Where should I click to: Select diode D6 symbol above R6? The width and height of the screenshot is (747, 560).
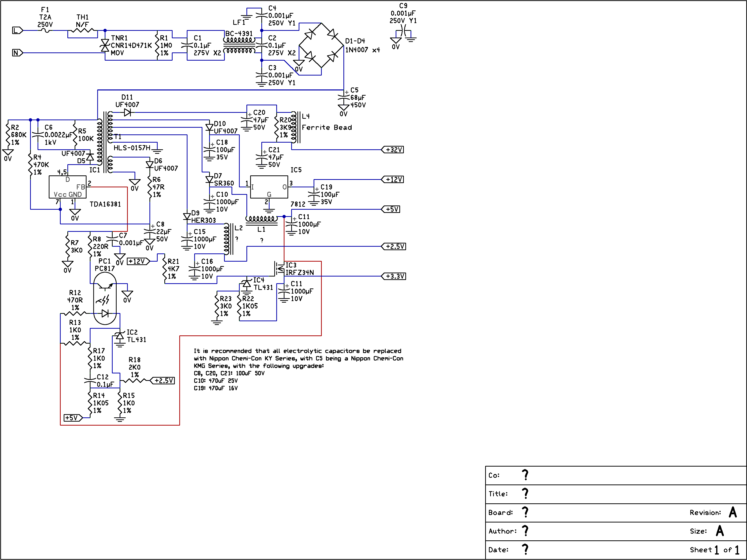tap(150, 165)
